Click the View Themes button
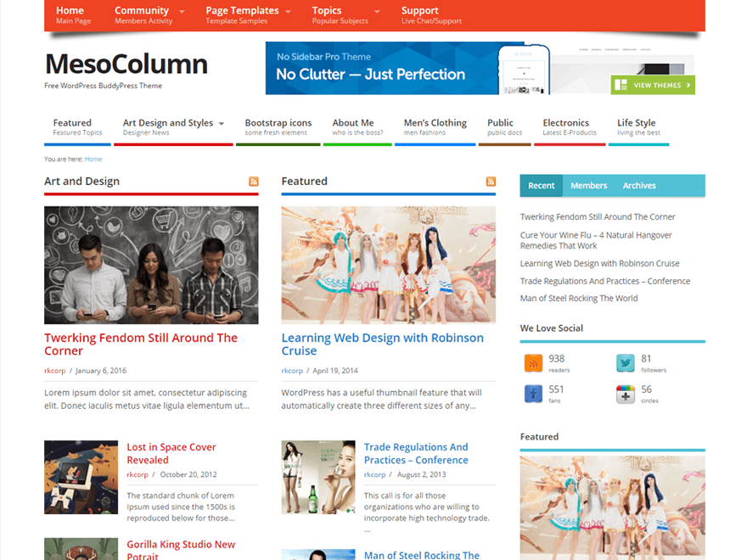This screenshot has width=747, height=560. 652,85
